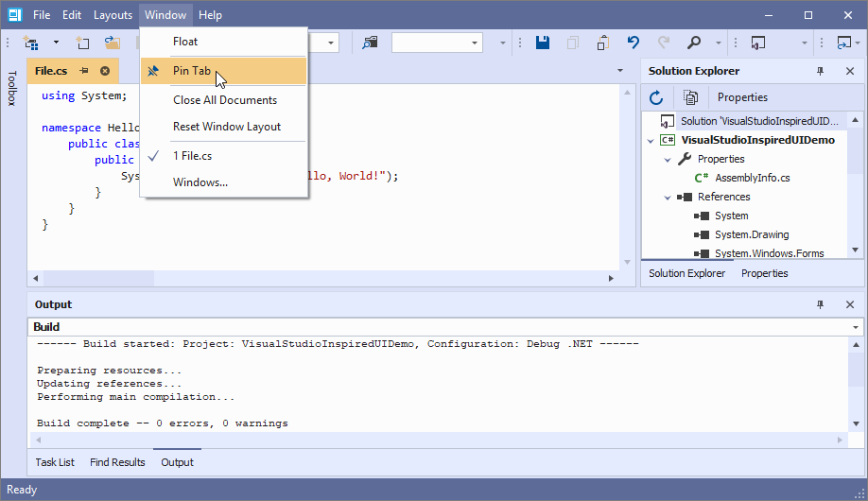Click the window layout icon at toolbar's right end
Image resolution: width=868 pixels, height=501 pixels.
[x=844, y=43]
